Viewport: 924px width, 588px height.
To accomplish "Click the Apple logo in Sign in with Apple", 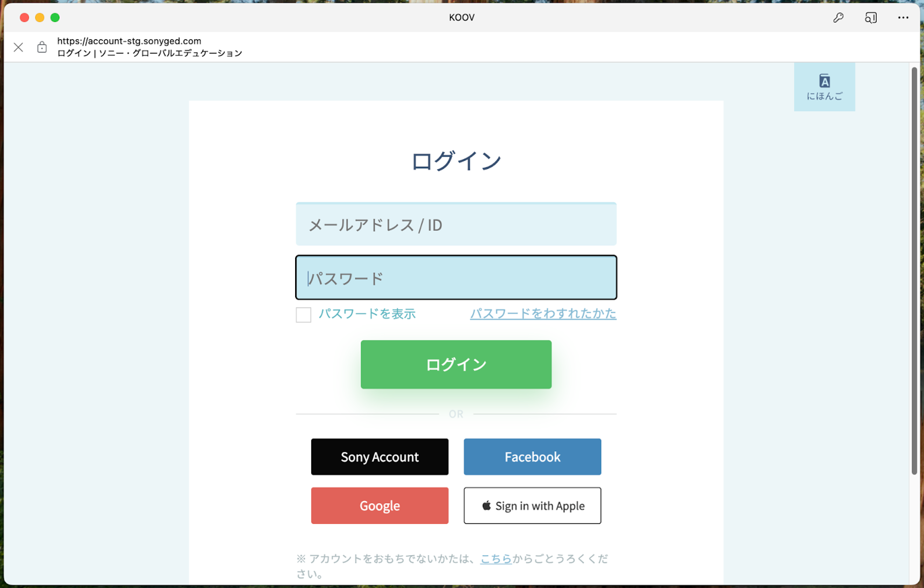I will (x=486, y=505).
